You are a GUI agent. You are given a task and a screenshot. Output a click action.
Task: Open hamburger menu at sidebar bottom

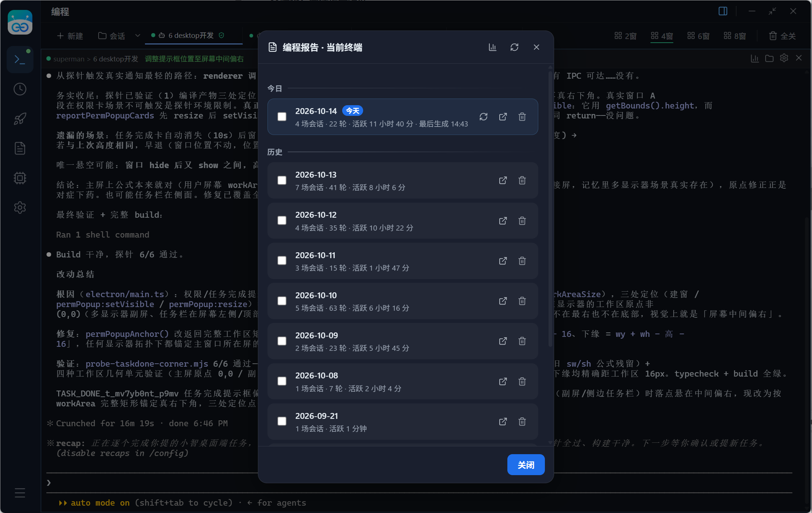[x=20, y=493]
